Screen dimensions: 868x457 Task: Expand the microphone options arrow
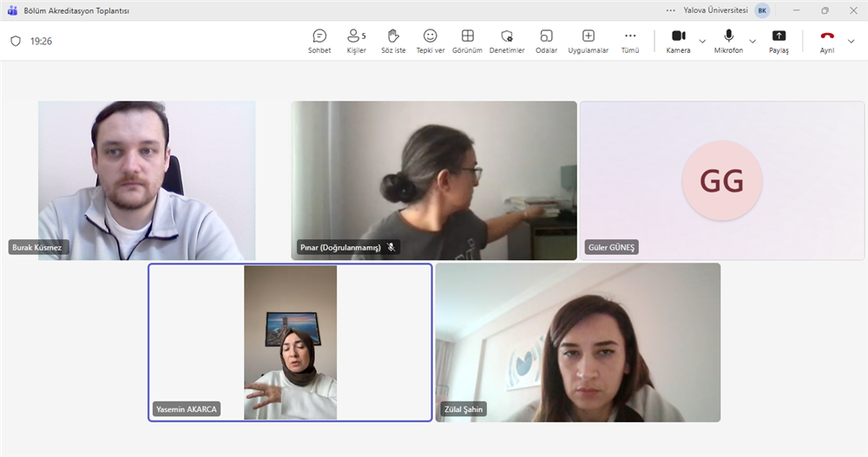tap(753, 41)
